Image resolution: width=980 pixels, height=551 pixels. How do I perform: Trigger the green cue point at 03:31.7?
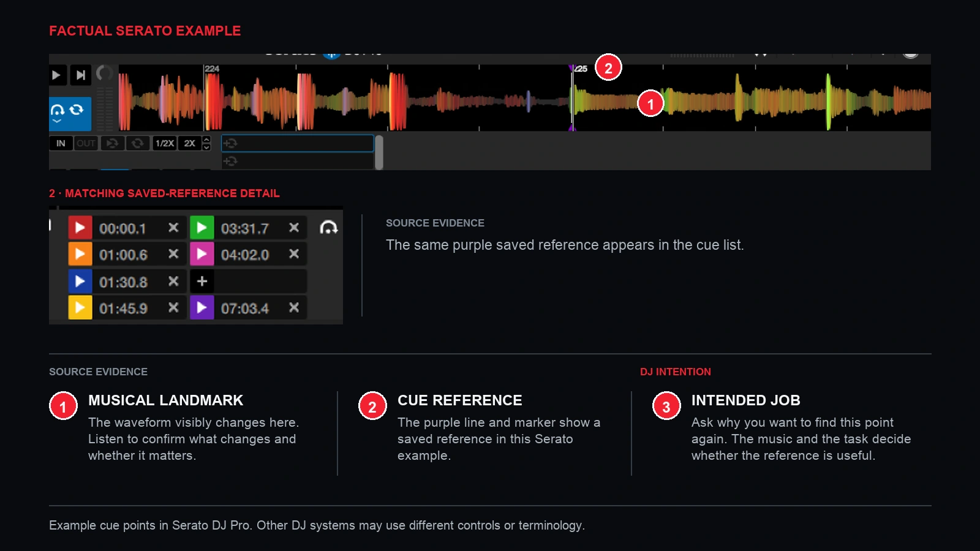click(202, 228)
